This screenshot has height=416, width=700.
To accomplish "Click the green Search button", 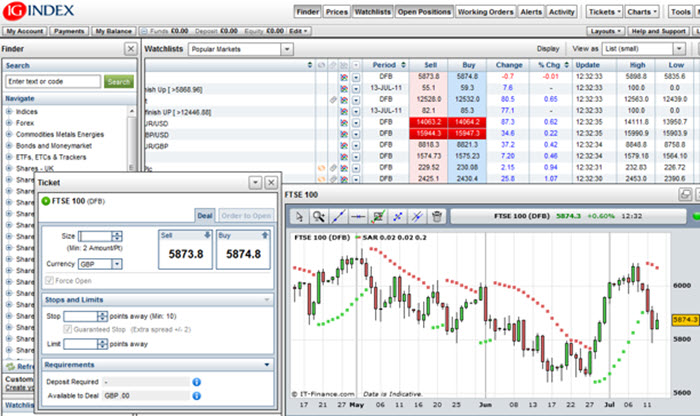I will pyautogui.click(x=119, y=82).
